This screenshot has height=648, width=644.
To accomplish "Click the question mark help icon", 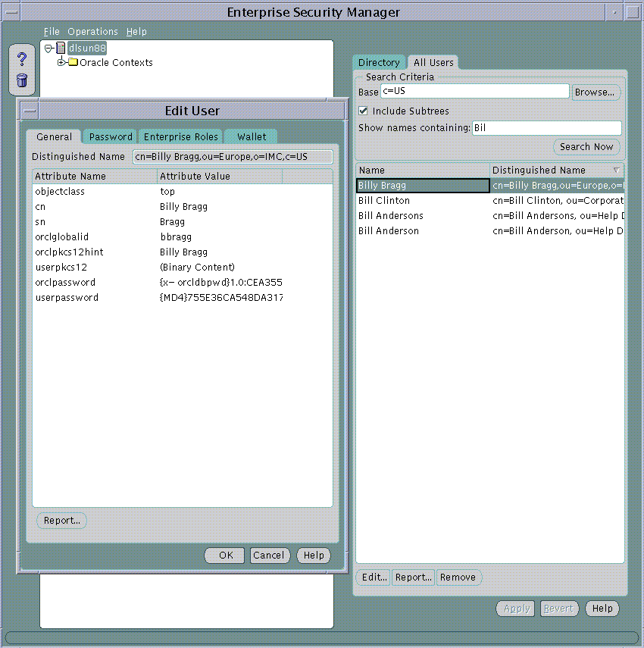I will pos(22,59).
